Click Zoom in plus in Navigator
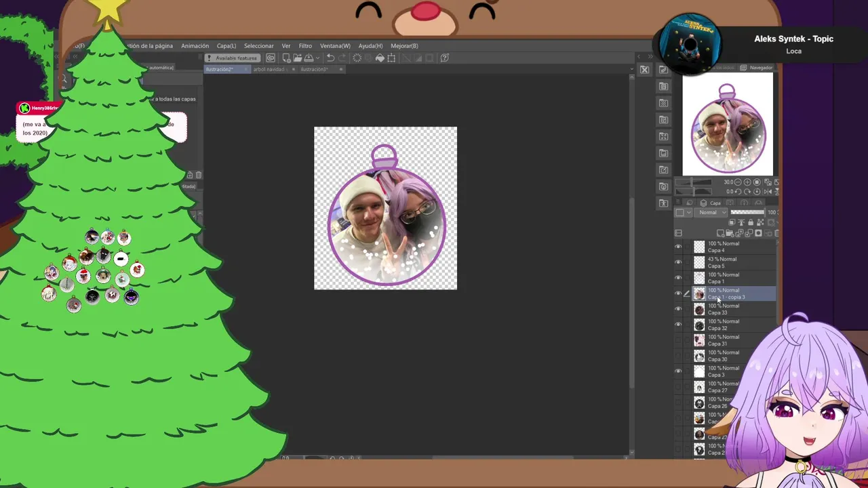 coord(747,182)
